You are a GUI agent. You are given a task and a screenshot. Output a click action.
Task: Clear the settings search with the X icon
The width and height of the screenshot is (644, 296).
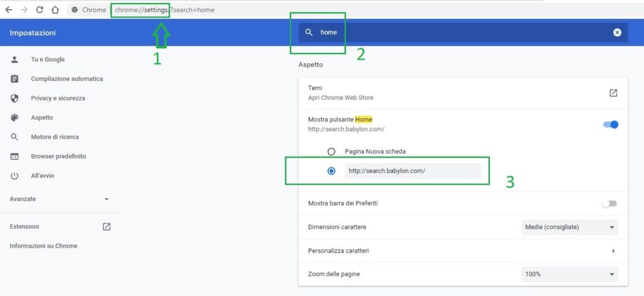pos(617,33)
